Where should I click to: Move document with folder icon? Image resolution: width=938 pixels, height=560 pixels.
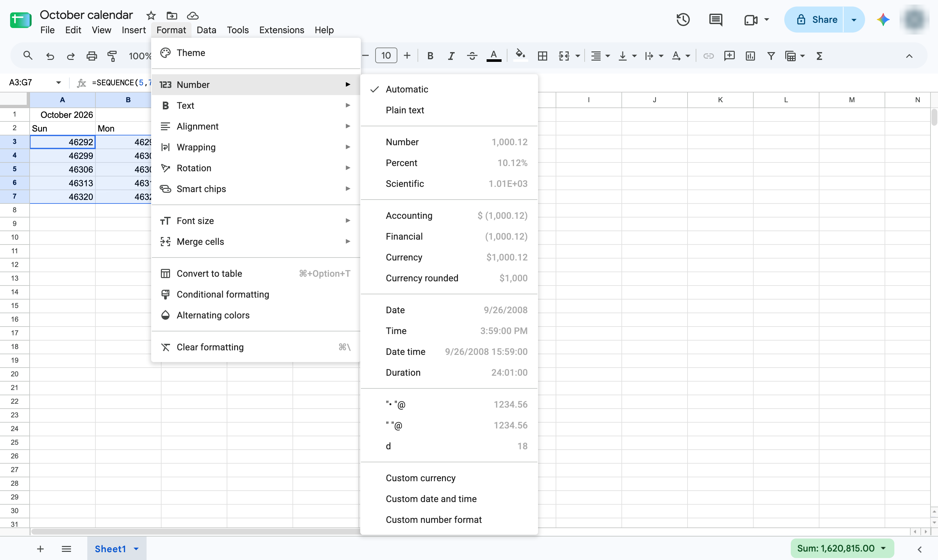(x=172, y=16)
